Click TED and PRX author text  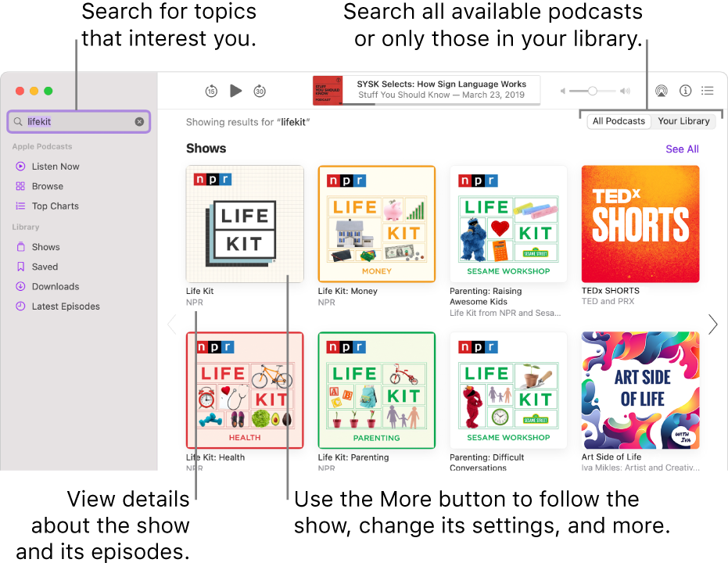(x=608, y=301)
